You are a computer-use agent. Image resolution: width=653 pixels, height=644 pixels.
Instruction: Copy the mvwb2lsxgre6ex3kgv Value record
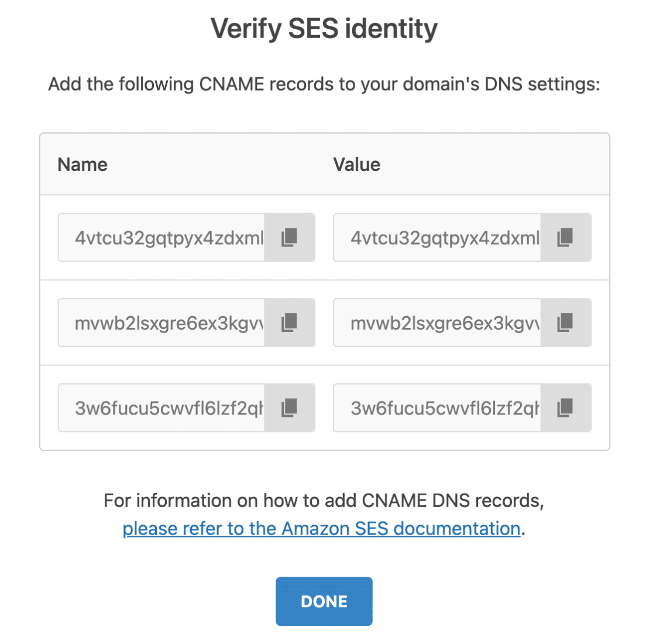click(x=566, y=323)
